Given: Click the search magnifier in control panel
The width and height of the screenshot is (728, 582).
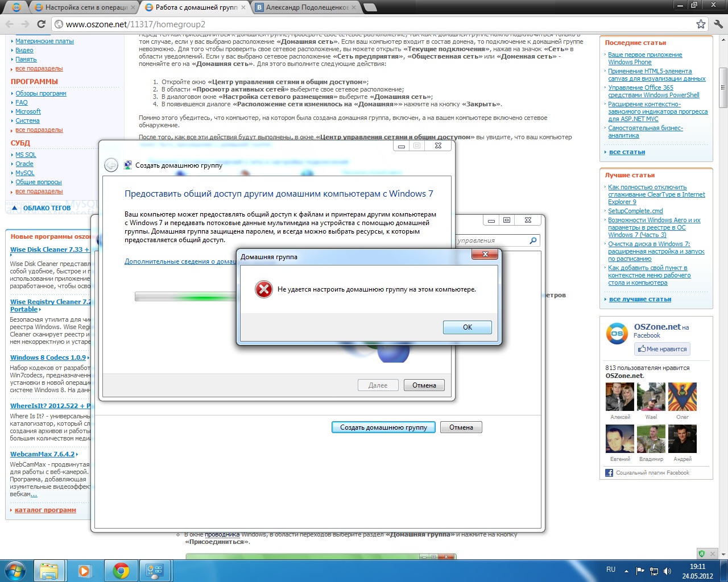Looking at the screenshot, I should tap(533, 240).
